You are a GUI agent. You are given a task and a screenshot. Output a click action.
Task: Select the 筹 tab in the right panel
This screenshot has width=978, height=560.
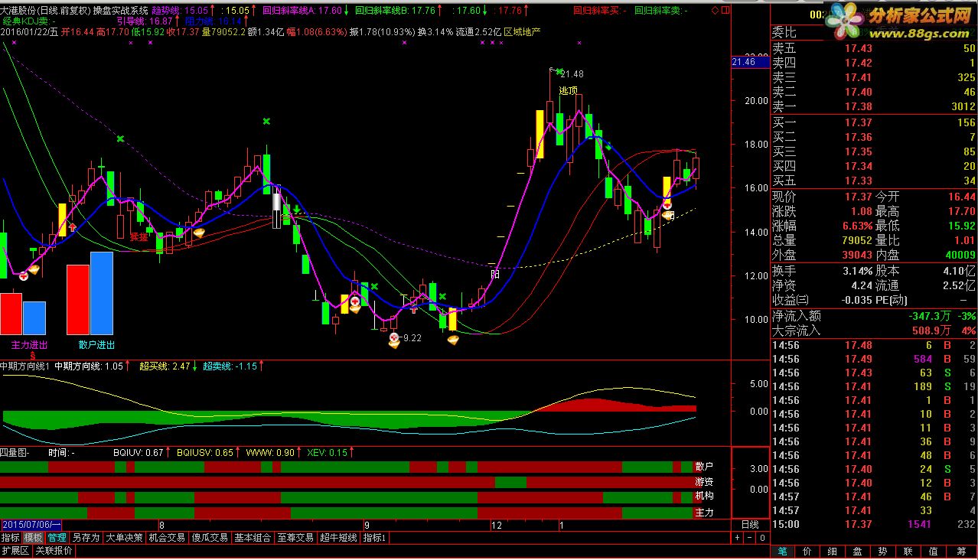tap(960, 551)
